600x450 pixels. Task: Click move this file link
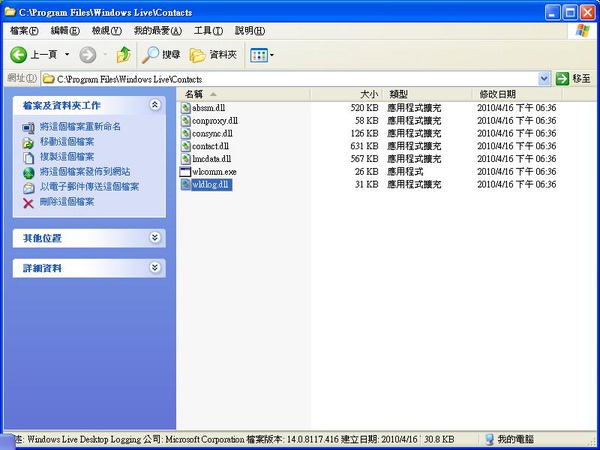[67, 142]
